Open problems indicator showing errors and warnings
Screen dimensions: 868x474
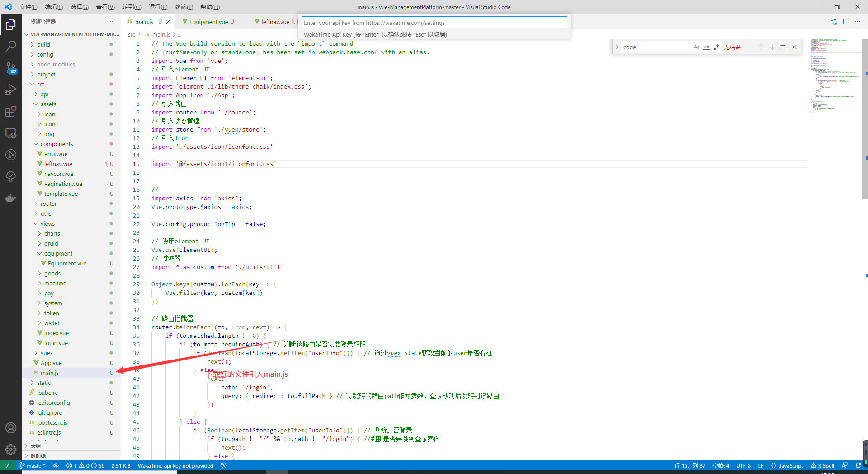(85, 465)
